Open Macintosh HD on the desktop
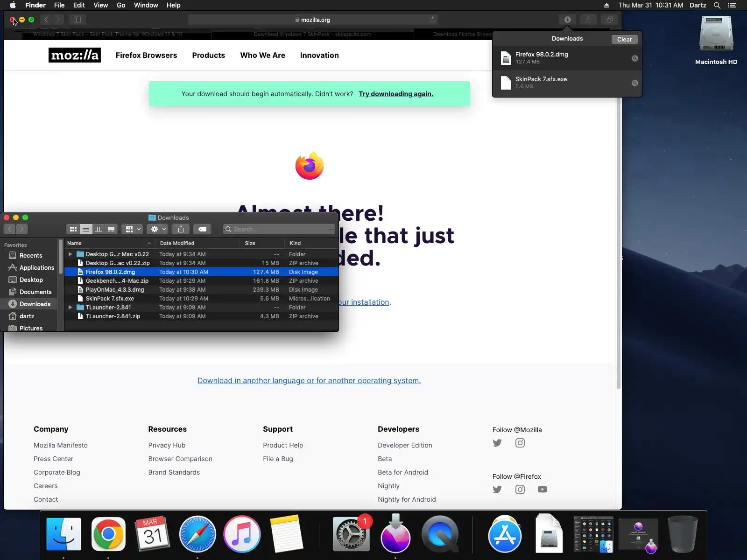The height and width of the screenshot is (560, 747). coord(716,41)
